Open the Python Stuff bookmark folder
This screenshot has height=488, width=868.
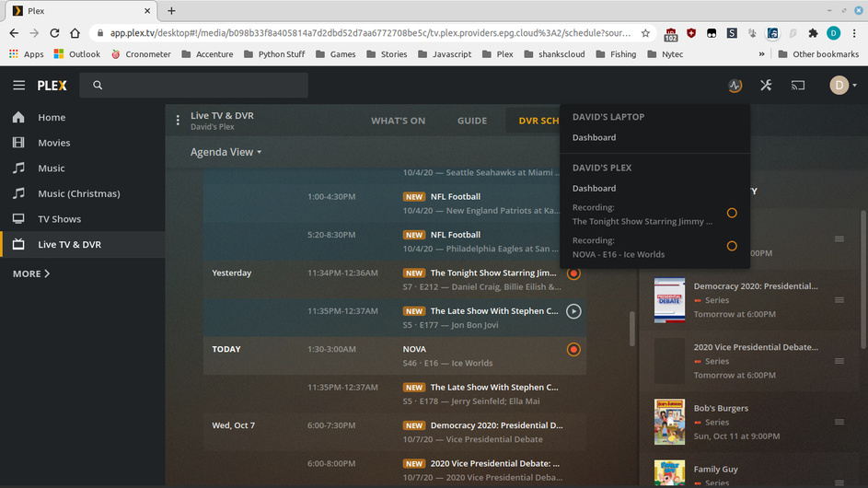point(274,53)
